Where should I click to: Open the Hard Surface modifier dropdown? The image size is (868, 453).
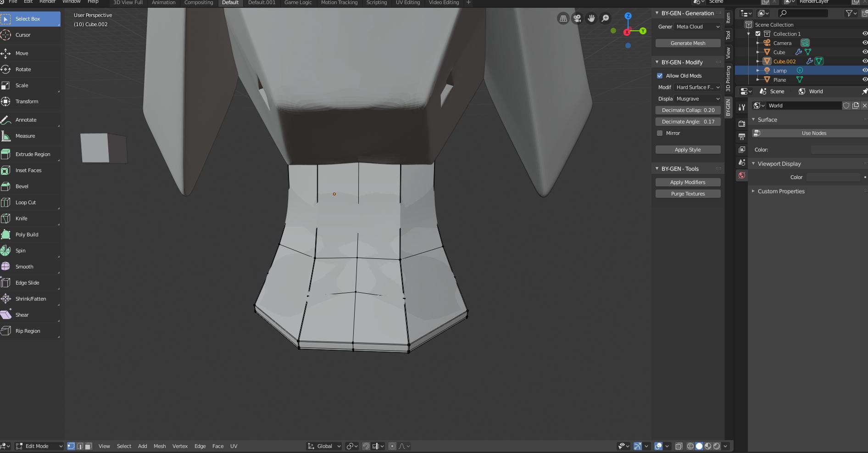[697, 87]
